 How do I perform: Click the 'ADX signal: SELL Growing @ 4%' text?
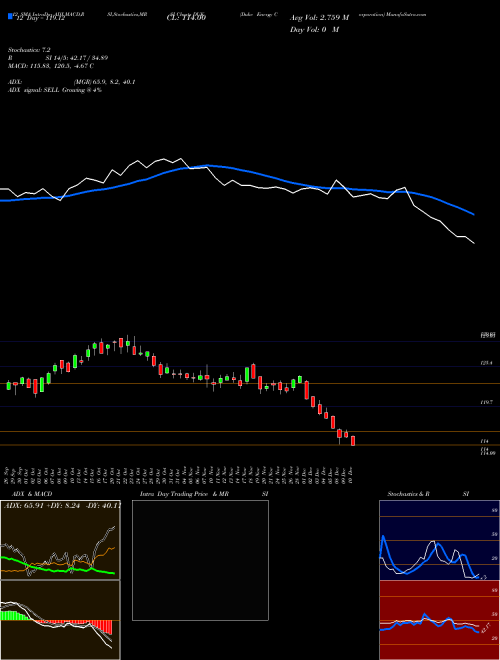(55, 90)
